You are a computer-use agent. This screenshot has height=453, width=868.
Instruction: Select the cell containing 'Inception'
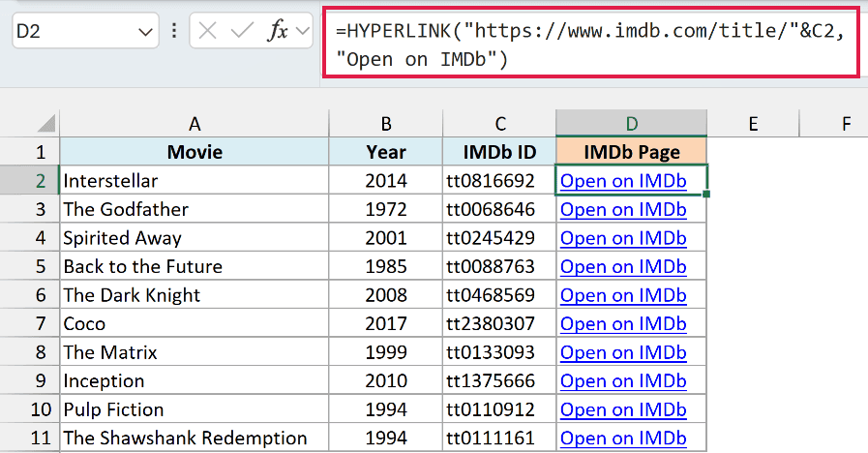point(195,381)
